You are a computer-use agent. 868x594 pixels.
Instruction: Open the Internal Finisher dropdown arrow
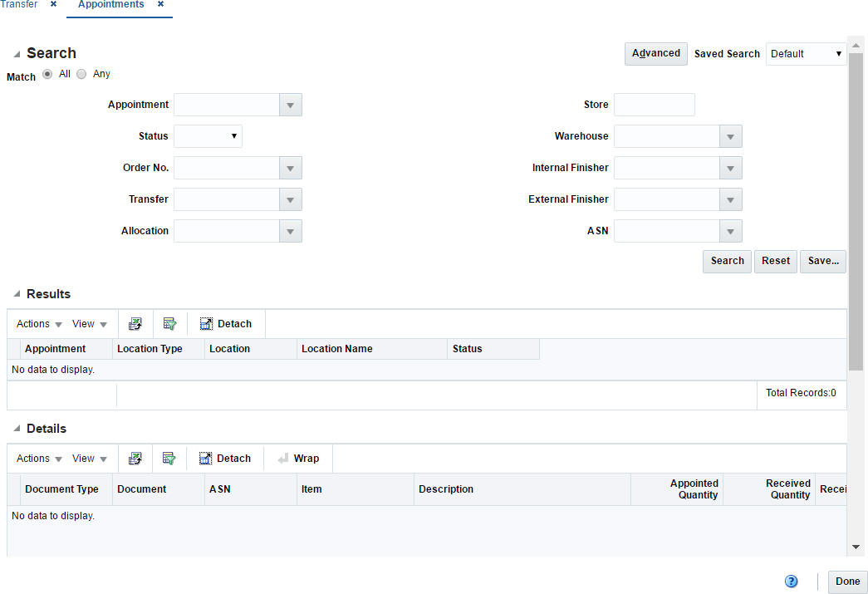tap(730, 169)
